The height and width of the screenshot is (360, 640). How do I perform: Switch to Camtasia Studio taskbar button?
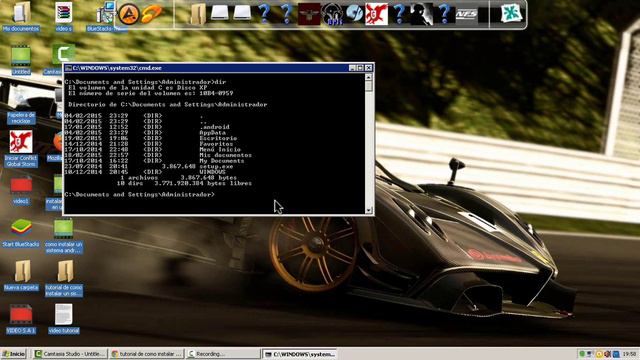click(x=70, y=354)
